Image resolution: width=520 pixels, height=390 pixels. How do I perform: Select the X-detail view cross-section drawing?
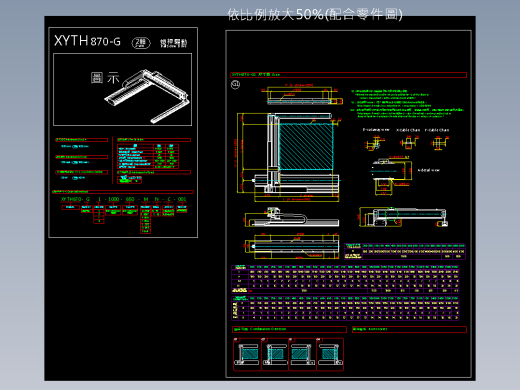[392, 175]
